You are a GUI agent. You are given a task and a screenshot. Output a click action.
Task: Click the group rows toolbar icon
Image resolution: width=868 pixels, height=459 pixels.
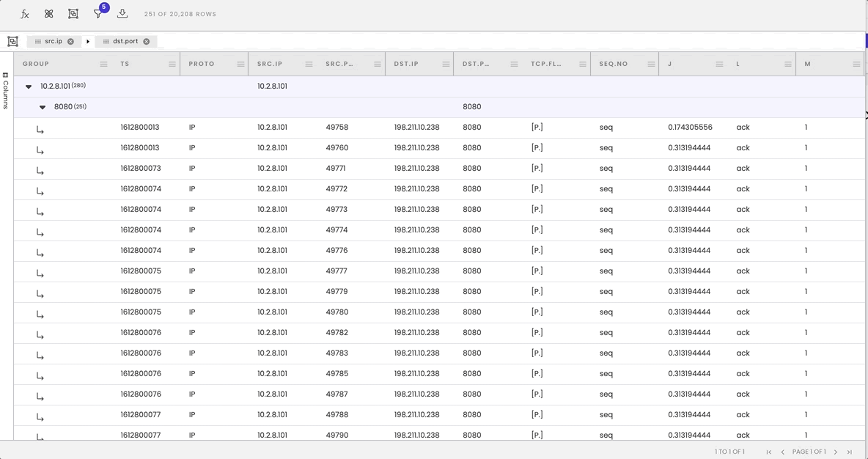point(73,14)
